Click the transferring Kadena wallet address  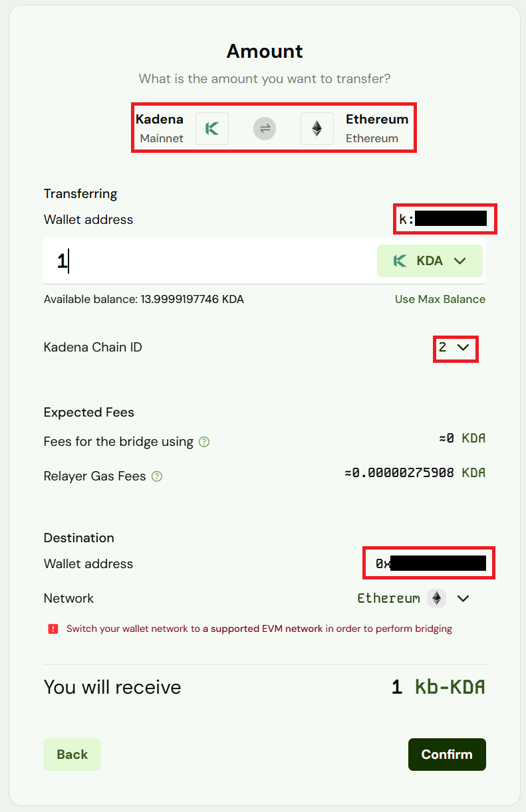444,219
